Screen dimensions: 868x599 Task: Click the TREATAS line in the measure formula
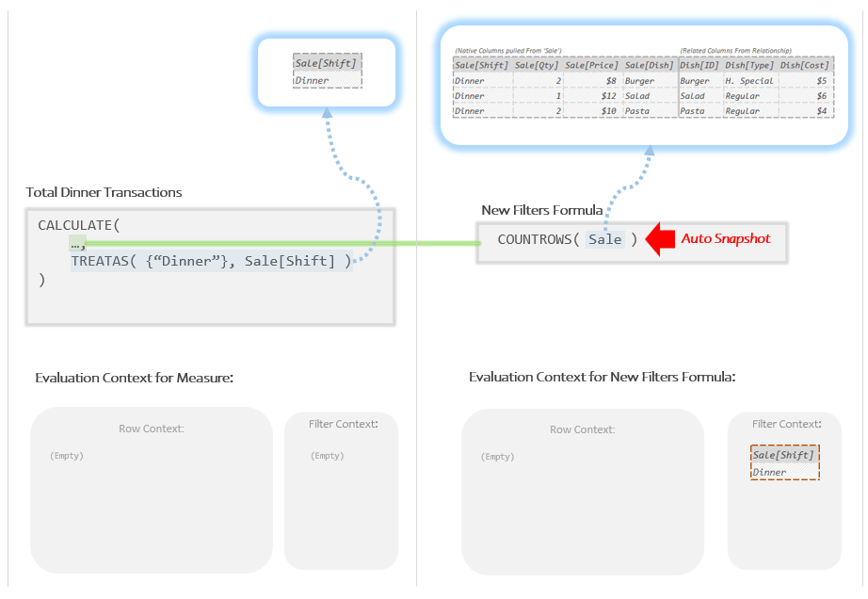(x=212, y=261)
